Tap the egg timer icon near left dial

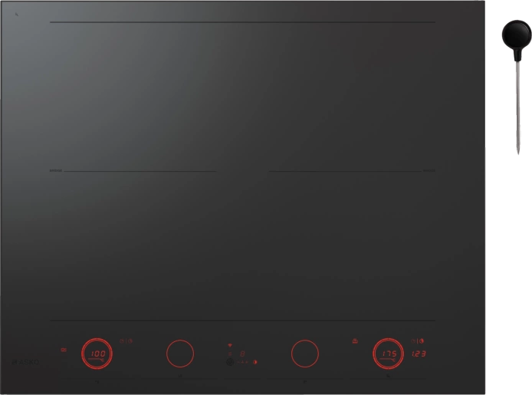pyautogui.click(x=130, y=341)
